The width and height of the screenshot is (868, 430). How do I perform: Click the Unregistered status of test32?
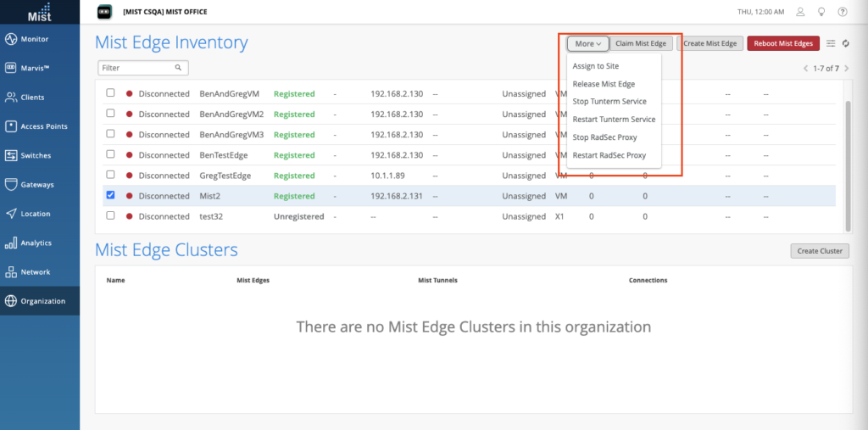pos(299,216)
